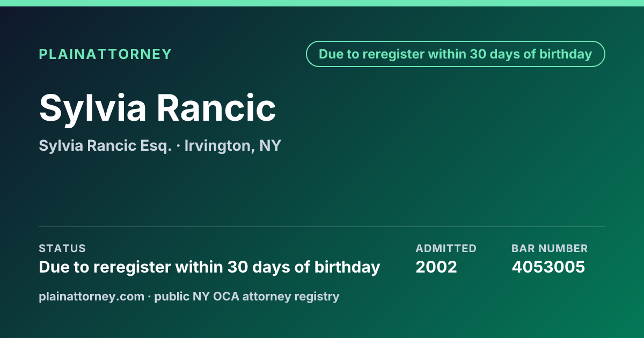Select the admission year 2002
This screenshot has width=644, height=338.
click(x=436, y=267)
